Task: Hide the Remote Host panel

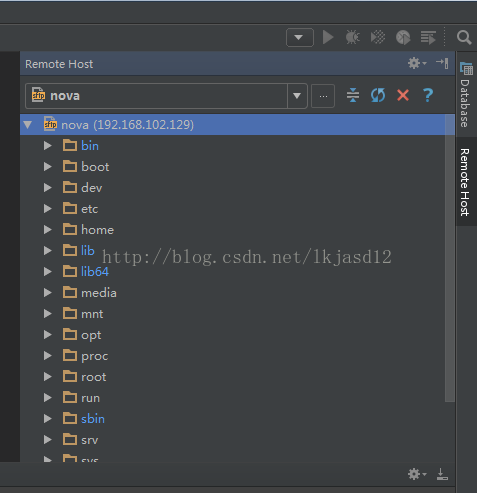Action: coord(442,63)
